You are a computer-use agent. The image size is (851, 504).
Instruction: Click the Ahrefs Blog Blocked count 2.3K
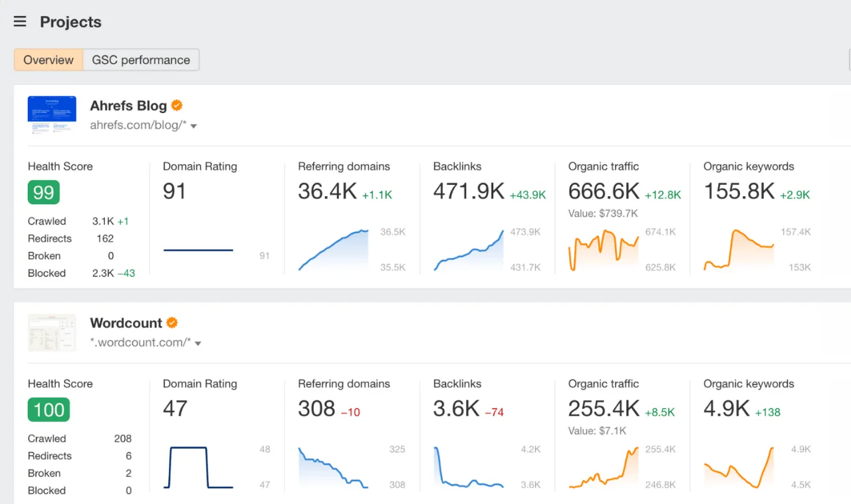coord(103,273)
